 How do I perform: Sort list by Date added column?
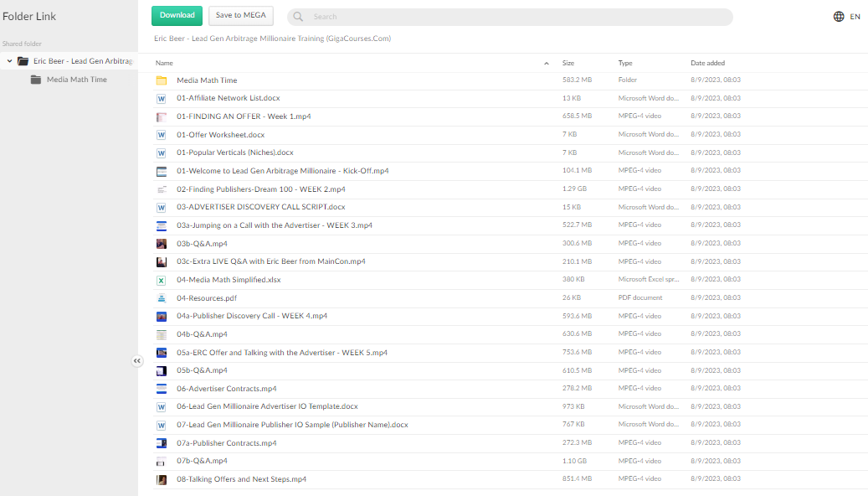click(707, 64)
